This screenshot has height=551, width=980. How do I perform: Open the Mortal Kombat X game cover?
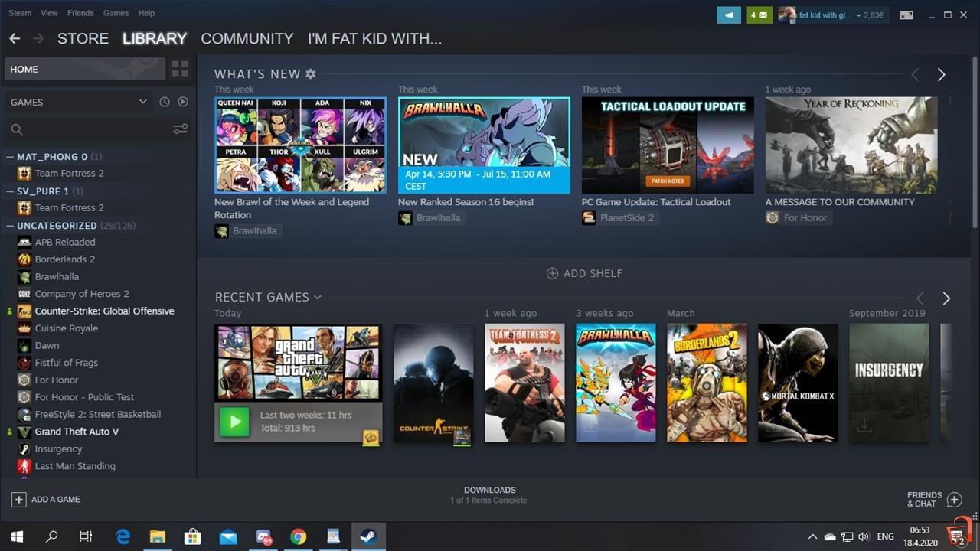[x=798, y=383]
